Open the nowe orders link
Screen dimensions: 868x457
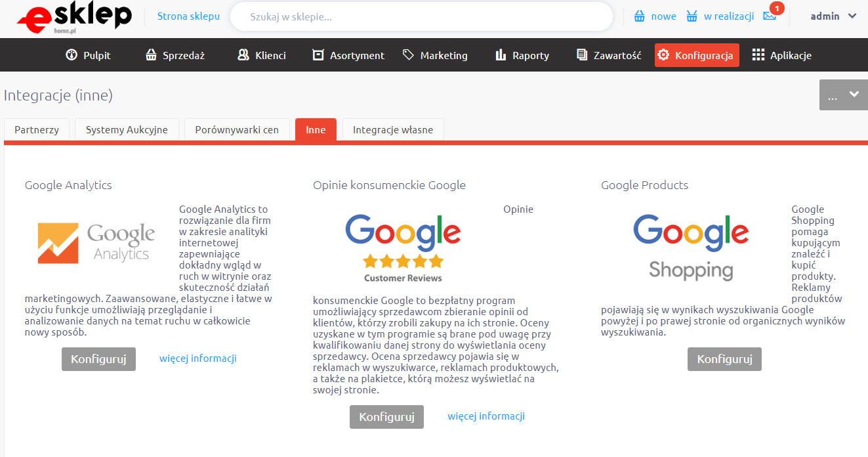coord(663,16)
